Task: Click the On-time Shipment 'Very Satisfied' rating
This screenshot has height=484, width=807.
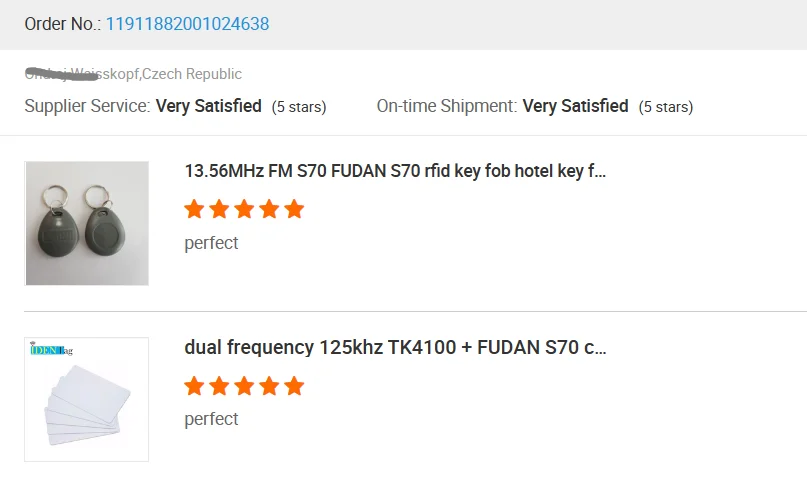Action: 575,106
